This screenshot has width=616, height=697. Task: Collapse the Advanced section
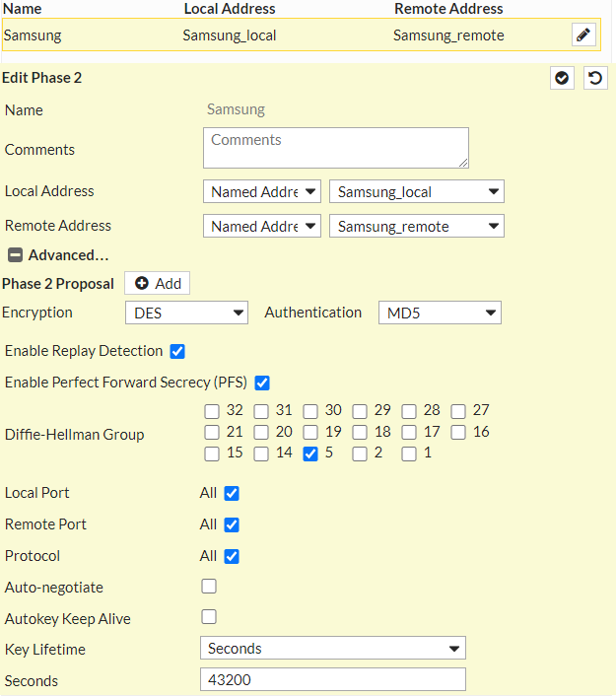(x=15, y=255)
